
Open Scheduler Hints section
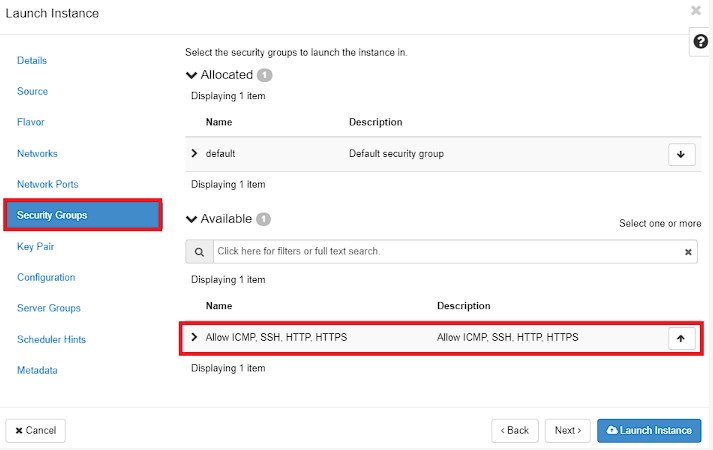tap(51, 340)
